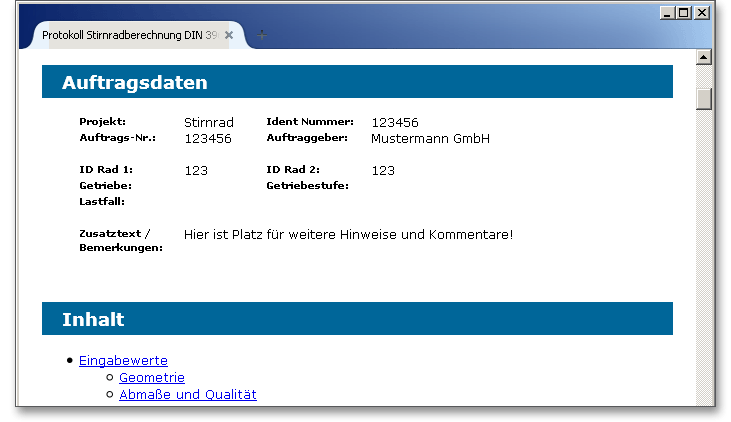Click the Projekt value Stirnrad
The height and width of the screenshot is (422, 731).
click(x=209, y=123)
